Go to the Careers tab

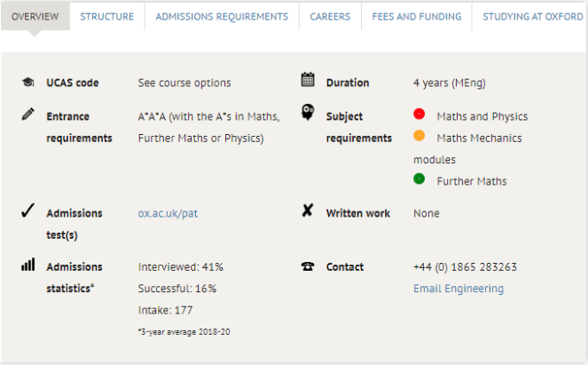330,17
